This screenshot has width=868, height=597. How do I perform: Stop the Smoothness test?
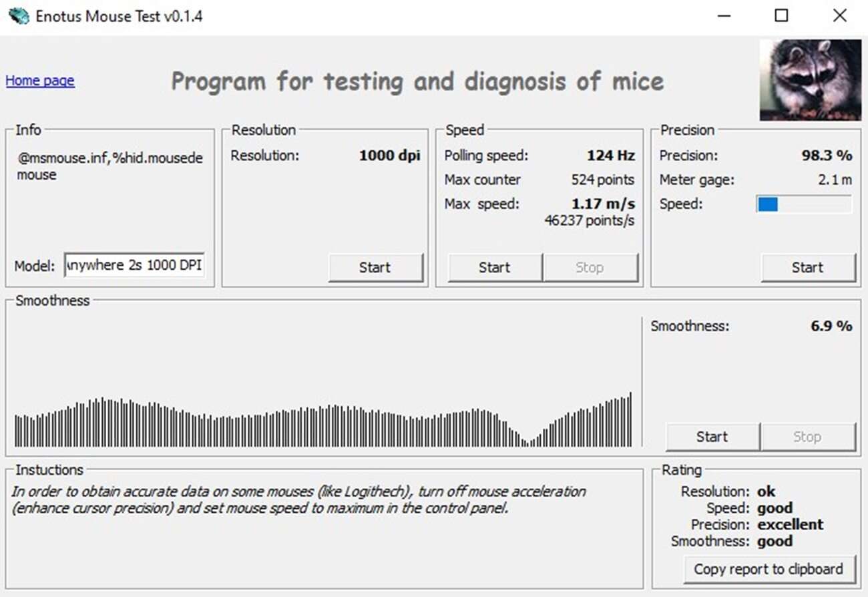point(808,436)
